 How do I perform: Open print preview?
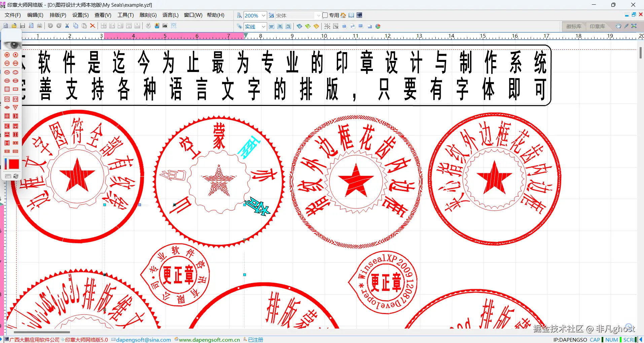point(31,26)
